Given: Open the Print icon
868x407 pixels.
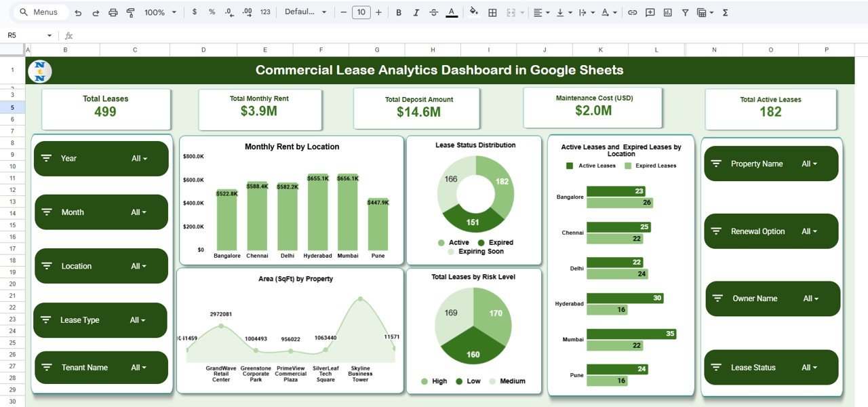Looking at the screenshot, I should [113, 12].
